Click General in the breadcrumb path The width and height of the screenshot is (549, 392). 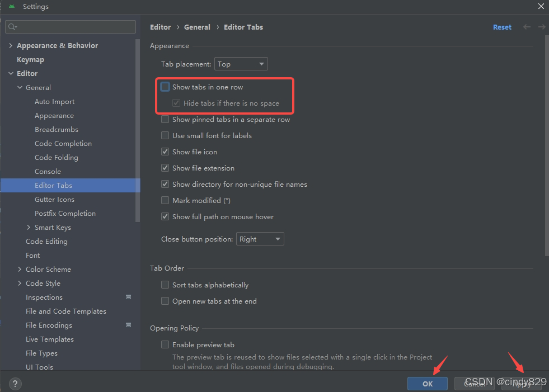(197, 27)
